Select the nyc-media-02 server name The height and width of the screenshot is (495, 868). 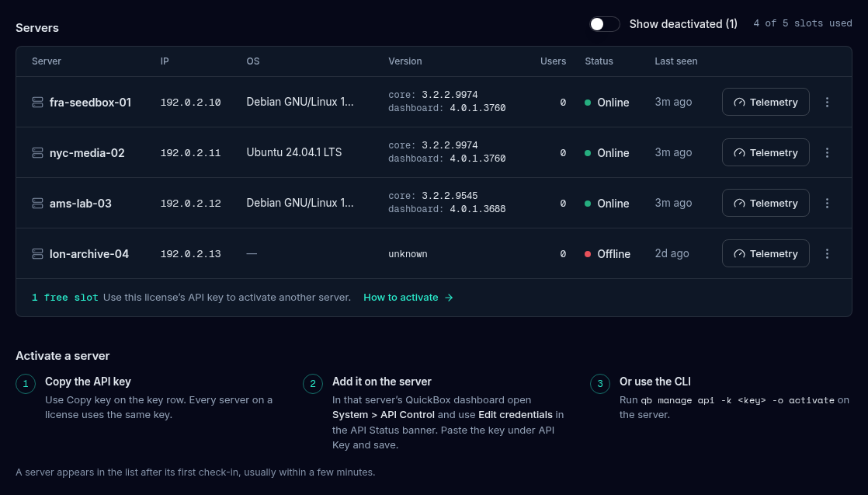87,153
